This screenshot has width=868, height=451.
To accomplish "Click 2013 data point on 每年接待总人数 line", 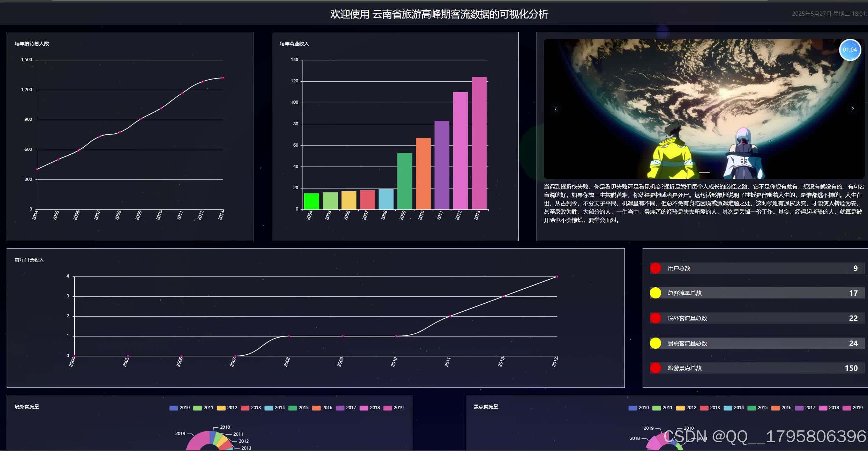I will [x=223, y=78].
